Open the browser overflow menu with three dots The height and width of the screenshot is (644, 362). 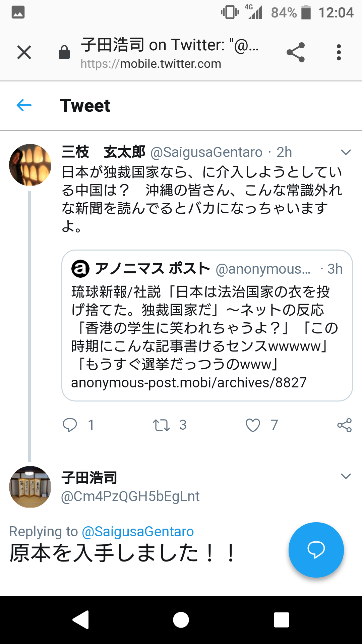pyautogui.click(x=339, y=52)
